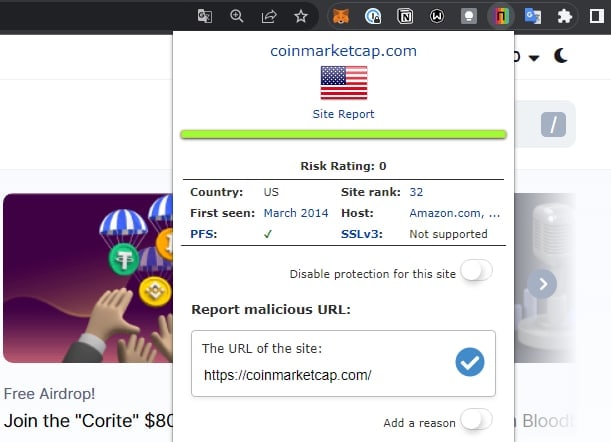Click the Join the "Corite" headline
The image size is (611, 442).
[88, 421]
